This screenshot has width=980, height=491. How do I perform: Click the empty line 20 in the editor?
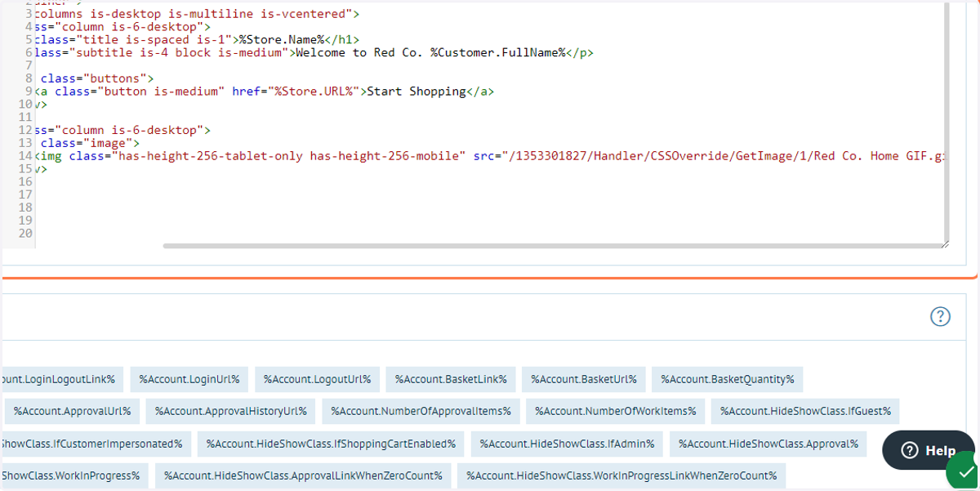point(490,234)
